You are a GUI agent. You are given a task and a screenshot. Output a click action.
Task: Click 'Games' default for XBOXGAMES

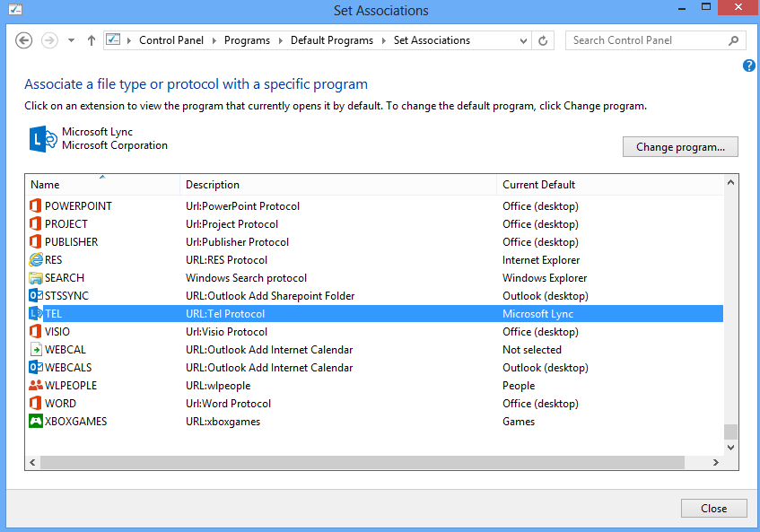click(x=519, y=421)
